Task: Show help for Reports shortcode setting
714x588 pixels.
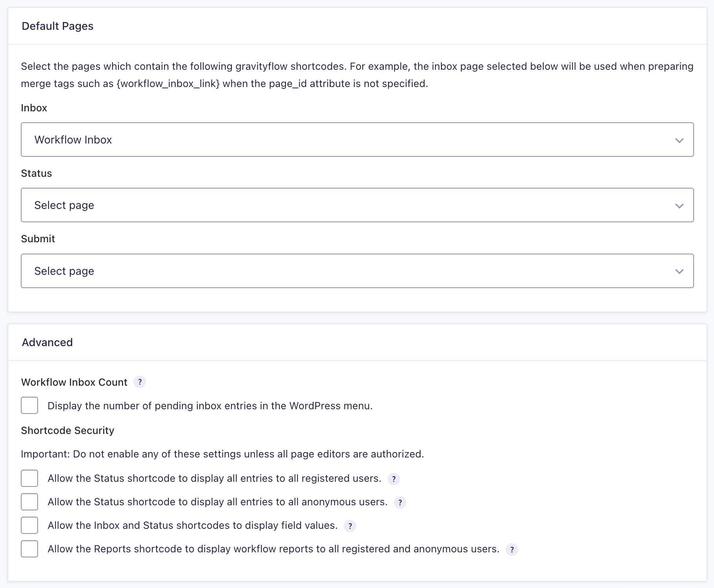Action: point(512,550)
